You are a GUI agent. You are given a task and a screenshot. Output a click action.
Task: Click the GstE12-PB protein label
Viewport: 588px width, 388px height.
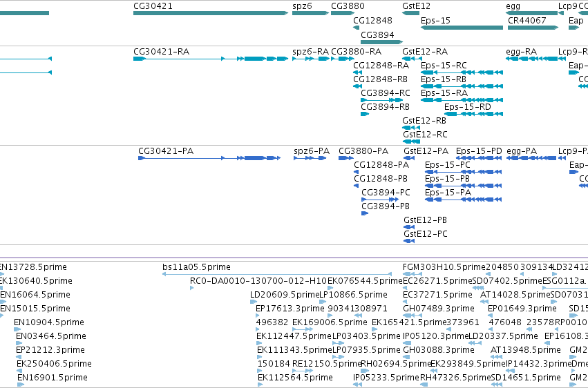(x=425, y=220)
